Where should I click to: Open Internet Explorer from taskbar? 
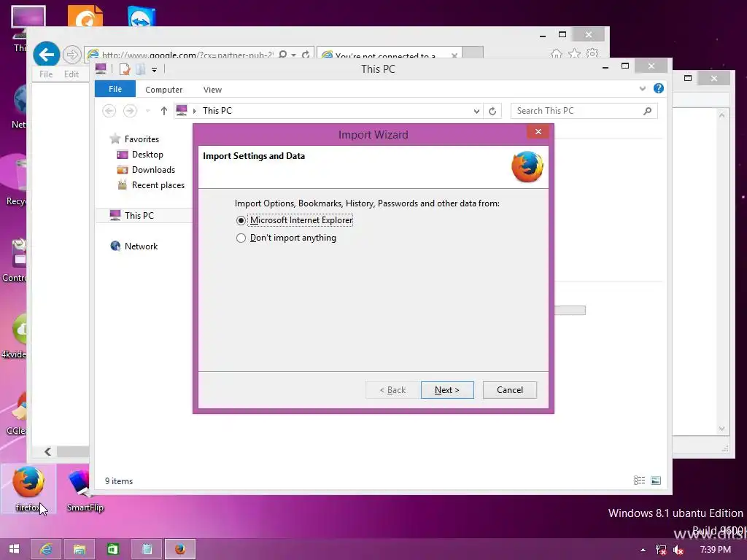[46, 549]
